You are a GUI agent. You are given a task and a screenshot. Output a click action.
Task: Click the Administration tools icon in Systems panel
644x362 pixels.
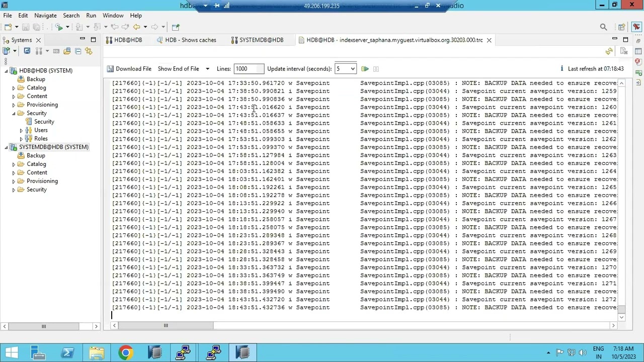tap(39, 51)
